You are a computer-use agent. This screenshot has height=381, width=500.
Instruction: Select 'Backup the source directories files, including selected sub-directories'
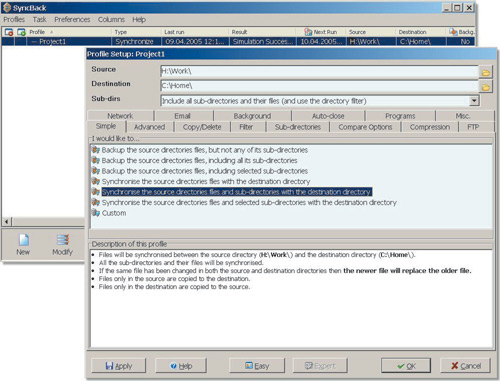click(205, 171)
